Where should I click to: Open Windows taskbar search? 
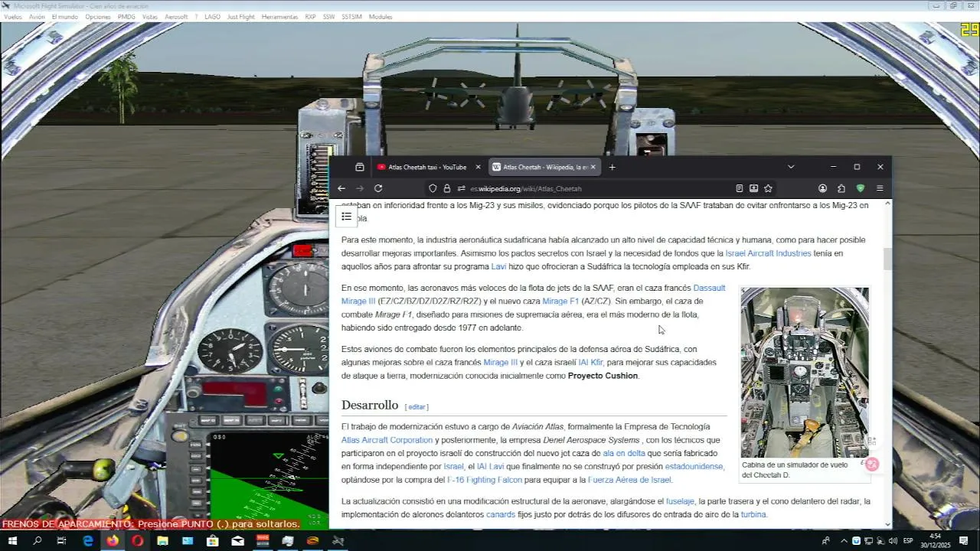coord(37,541)
